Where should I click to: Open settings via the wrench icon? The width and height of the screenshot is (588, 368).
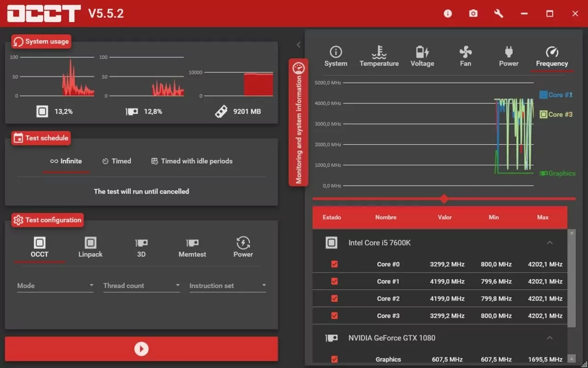(498, 14)
